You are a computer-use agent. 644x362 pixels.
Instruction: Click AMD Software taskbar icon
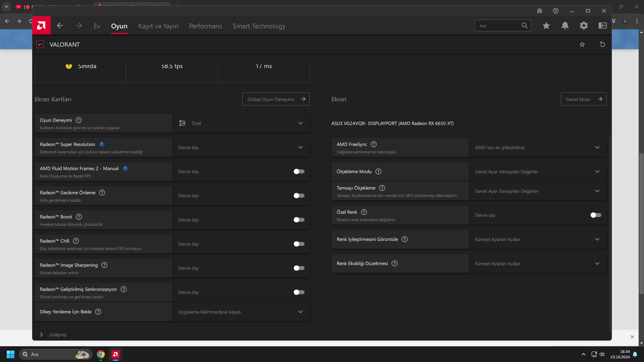point(116,354)
